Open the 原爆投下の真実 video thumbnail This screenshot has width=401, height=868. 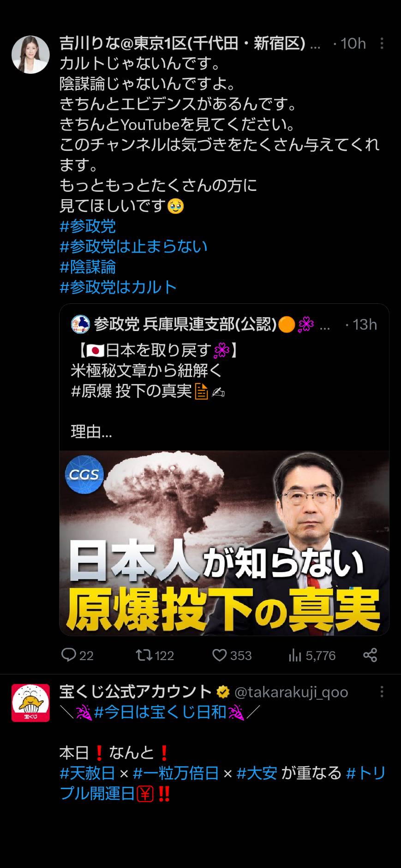tap(224, 543)
